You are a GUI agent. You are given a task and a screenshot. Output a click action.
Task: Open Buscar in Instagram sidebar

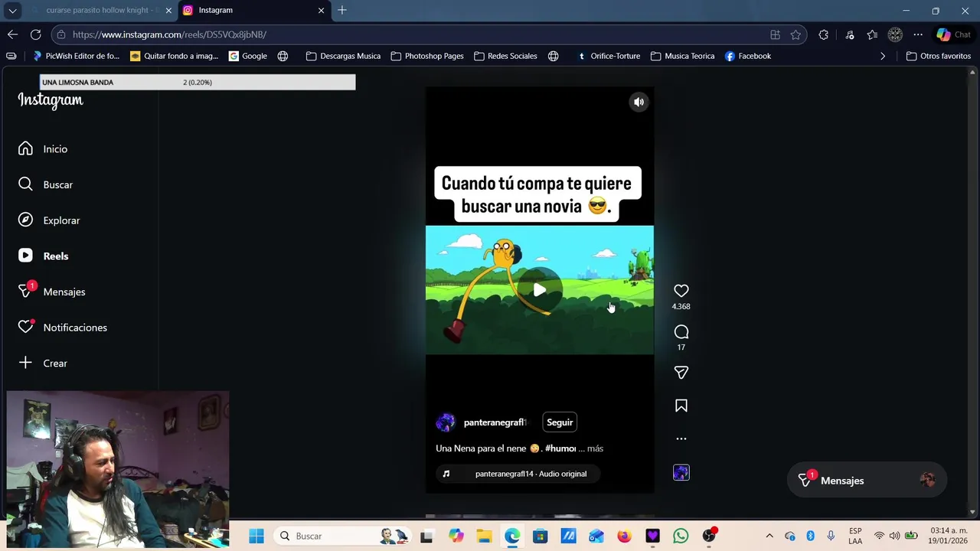point(57,184)
